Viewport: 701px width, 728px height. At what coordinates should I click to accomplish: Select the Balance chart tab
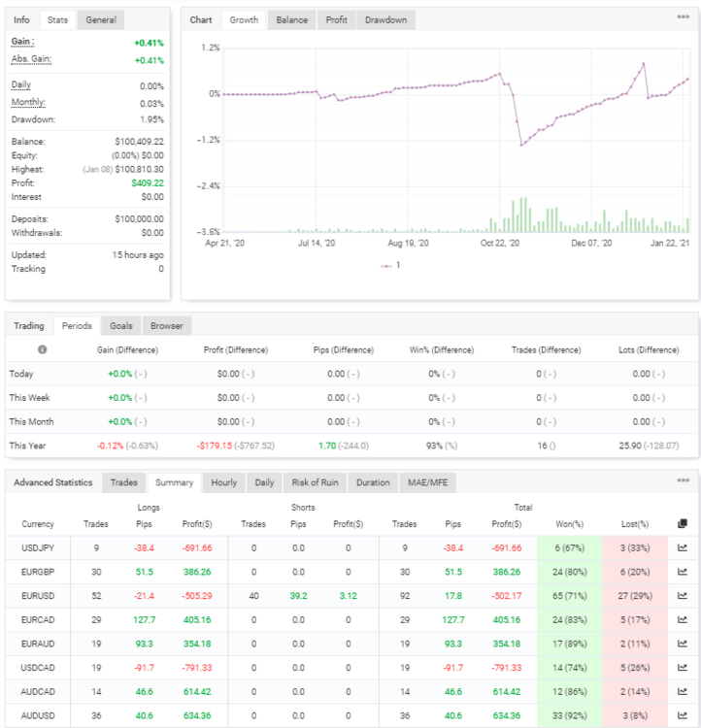click(x=291, y=20)
